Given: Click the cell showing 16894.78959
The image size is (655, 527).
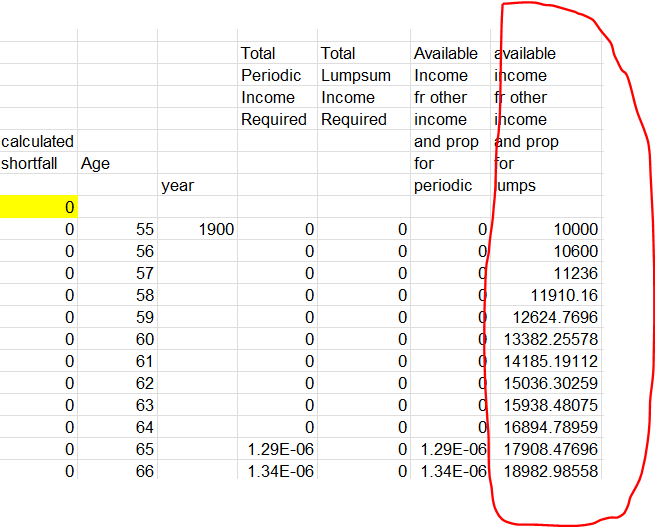Looking at the screenshot, I should [546, 427].
